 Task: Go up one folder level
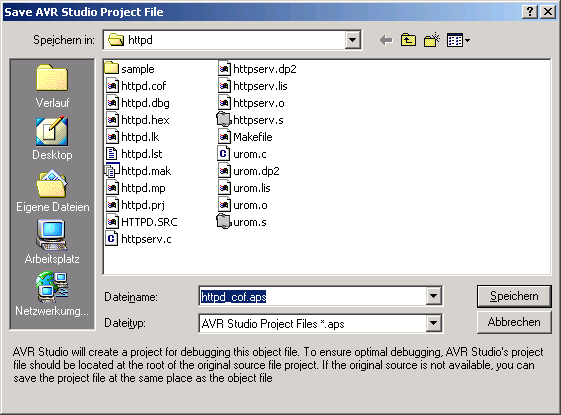click(408, 40)
